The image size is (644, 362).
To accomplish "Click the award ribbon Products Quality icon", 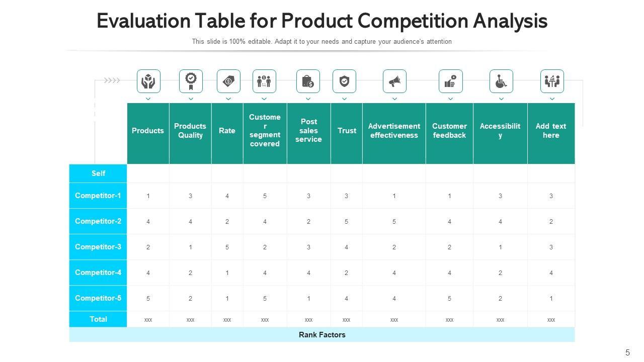I will tap(191, 81).
